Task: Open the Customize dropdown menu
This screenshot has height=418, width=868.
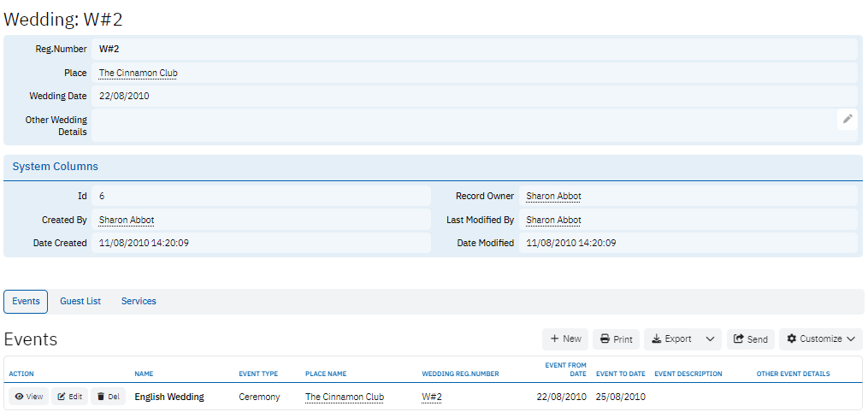Action: [820, 339]
